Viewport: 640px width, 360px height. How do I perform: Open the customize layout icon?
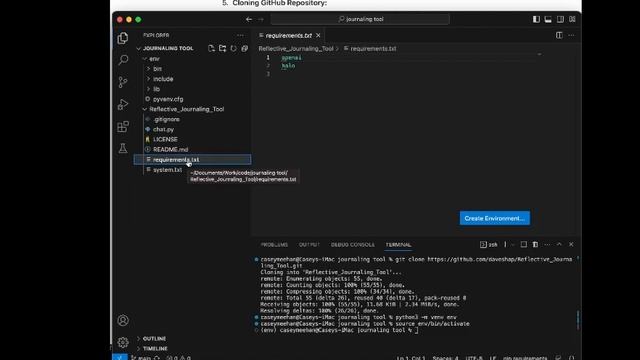[572, 19]
